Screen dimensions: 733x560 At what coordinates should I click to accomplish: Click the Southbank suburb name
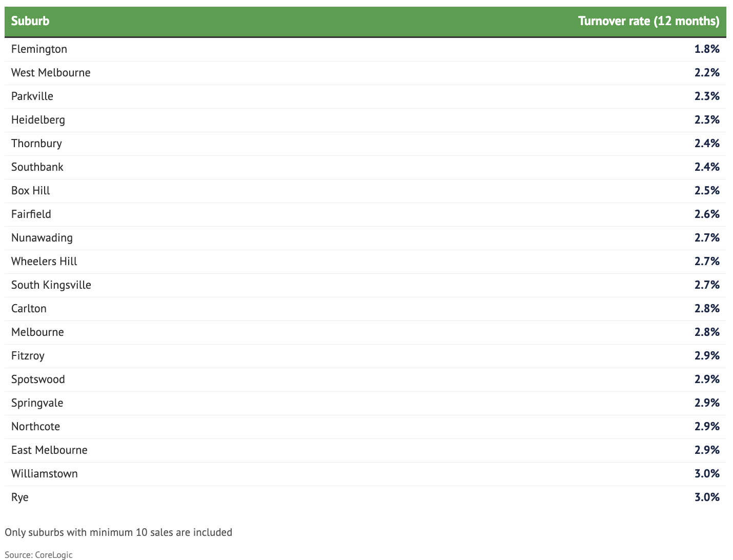37,167
